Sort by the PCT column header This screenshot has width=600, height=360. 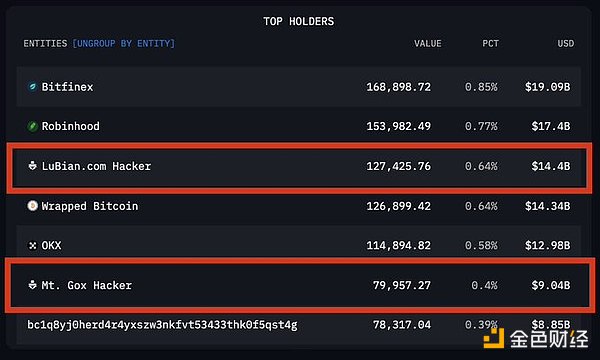point(491,44)
